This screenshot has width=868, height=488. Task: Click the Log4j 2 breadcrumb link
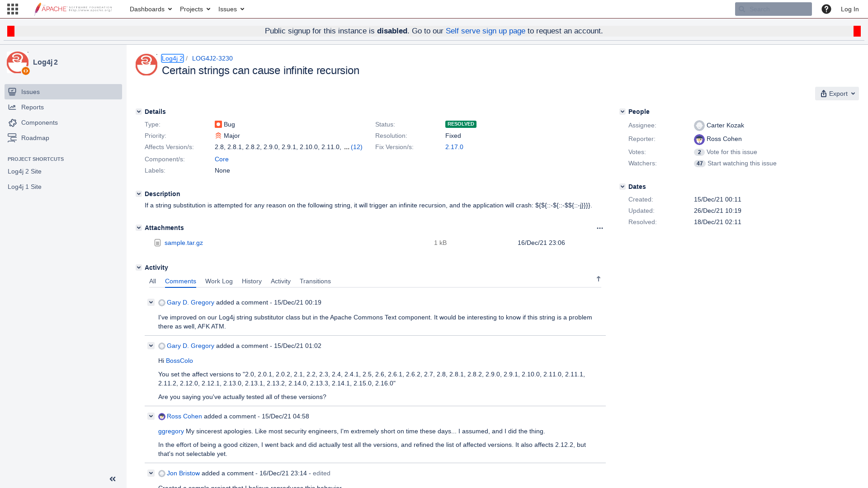coord(172,58)
